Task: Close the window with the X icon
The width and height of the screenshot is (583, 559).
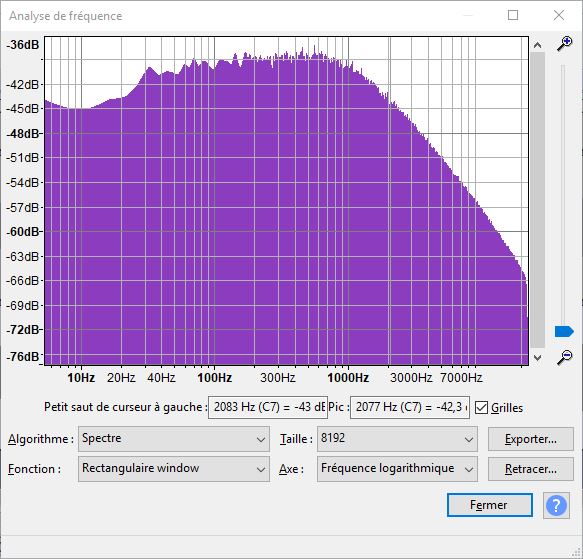Action: click(558, 15)
